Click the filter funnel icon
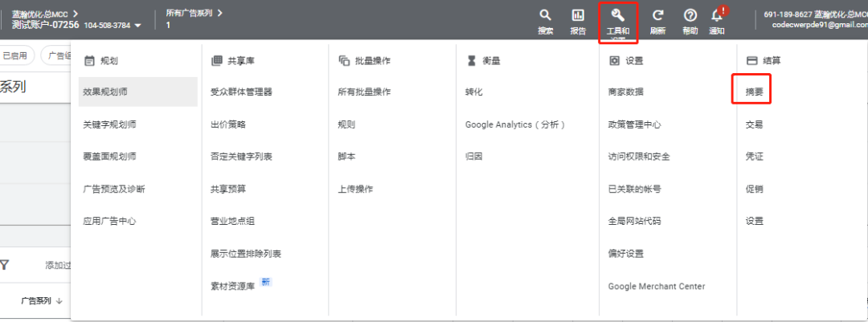Screen dimensions: 868x322 (5, 264)
